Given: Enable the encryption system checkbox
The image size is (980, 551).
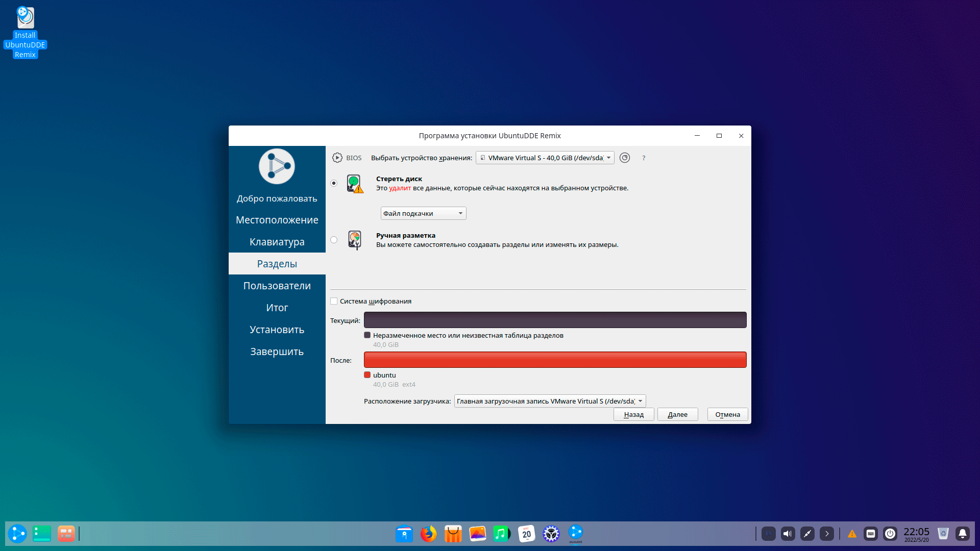Looking at the screenshot, I should [x=334, y=301].
